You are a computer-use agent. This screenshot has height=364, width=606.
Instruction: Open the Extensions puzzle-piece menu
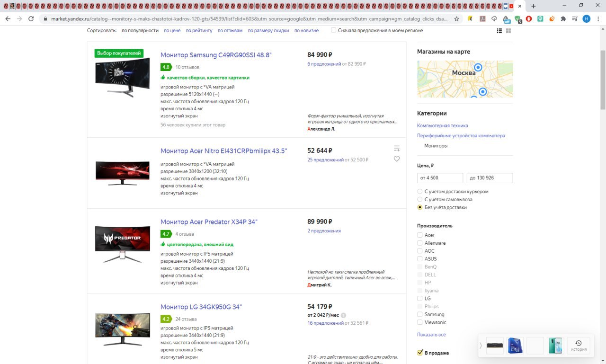pos(563,18)
